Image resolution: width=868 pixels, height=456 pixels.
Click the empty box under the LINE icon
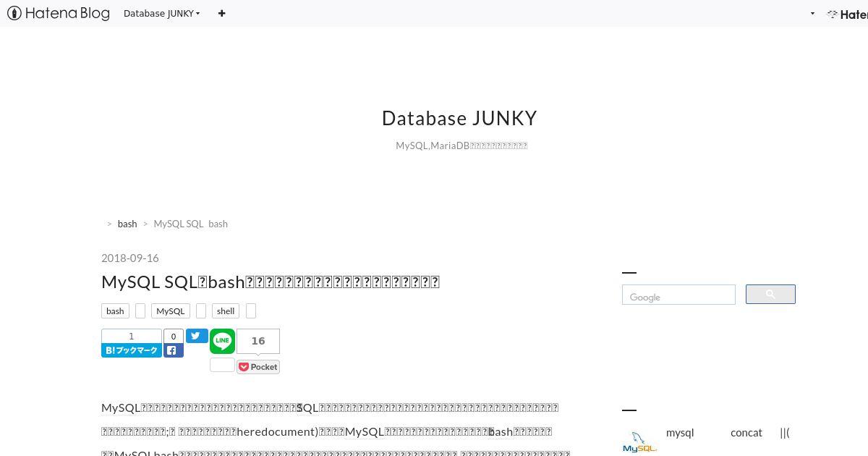(222, 365)
